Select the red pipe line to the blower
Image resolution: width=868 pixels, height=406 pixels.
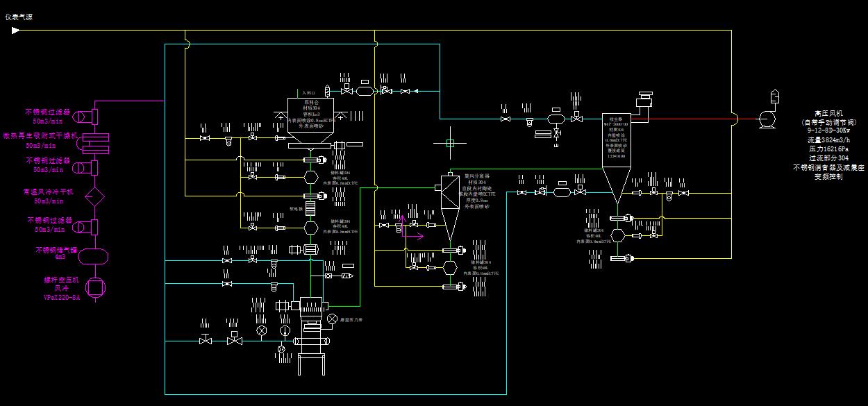point(694,119)
